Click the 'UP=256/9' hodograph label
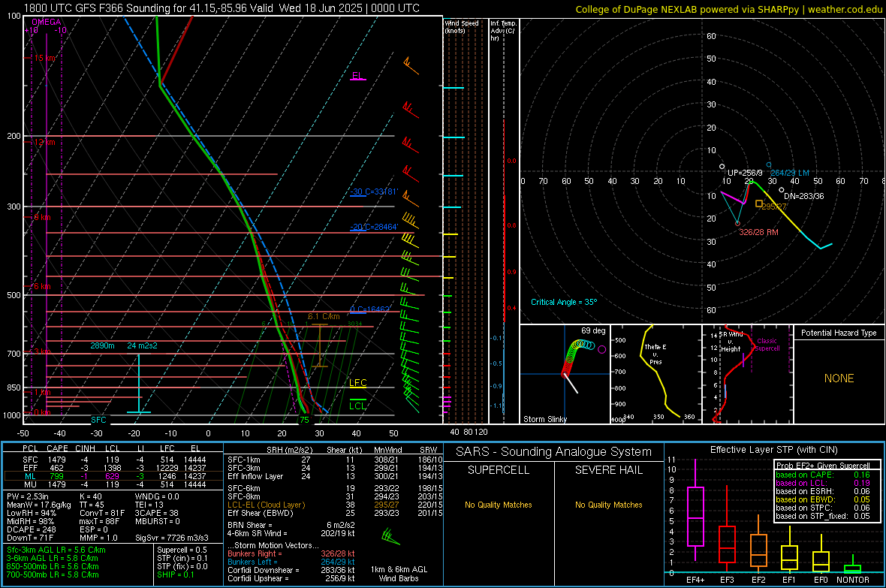The image size is (886, 588). (x=745, y=173)
